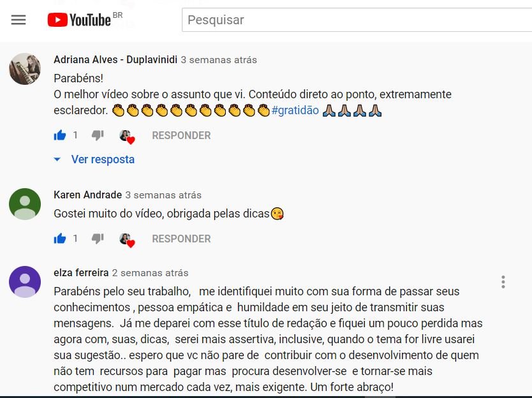
Task: Click creator heart on Karen's comment
Action: (x=127, y=240)
